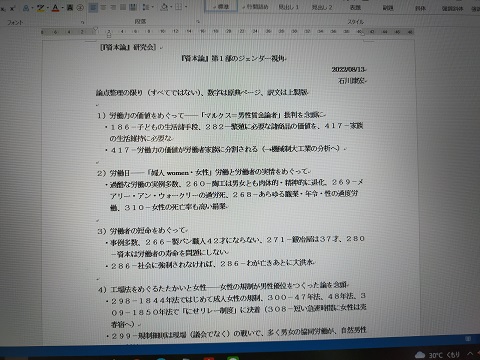
Task: Open line spacing dropdown
Action: (148, 7)
